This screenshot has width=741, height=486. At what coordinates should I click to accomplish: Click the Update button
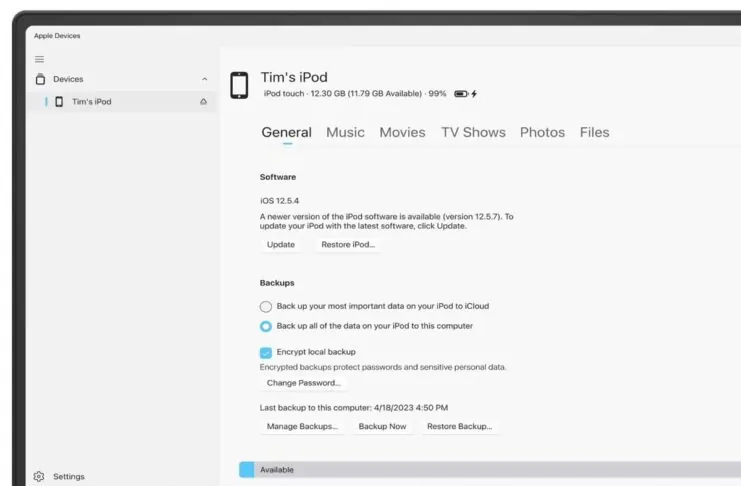click(x=281, y=244)
